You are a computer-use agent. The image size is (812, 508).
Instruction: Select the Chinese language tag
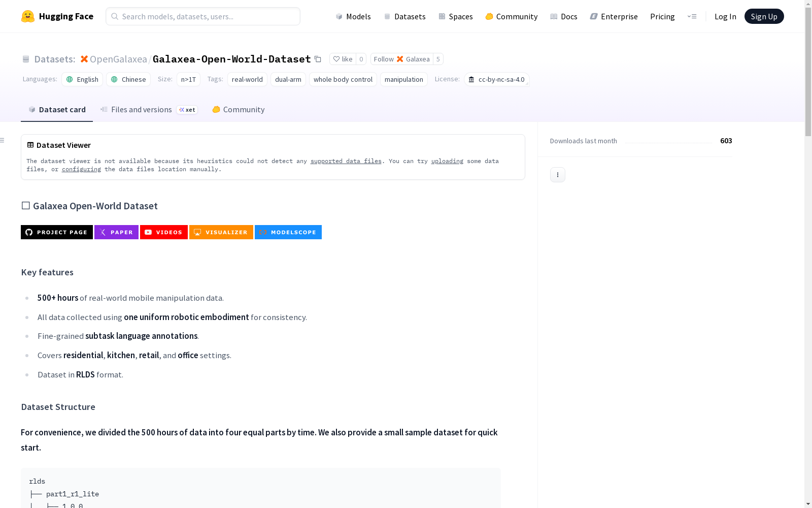pos(128,79)
